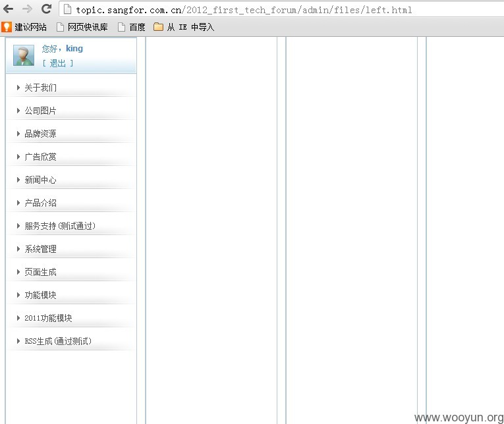Viewport: 504px width, 424px height.
Task: Expand the 页面生成 arrow
Action: (x=18, y=272)
